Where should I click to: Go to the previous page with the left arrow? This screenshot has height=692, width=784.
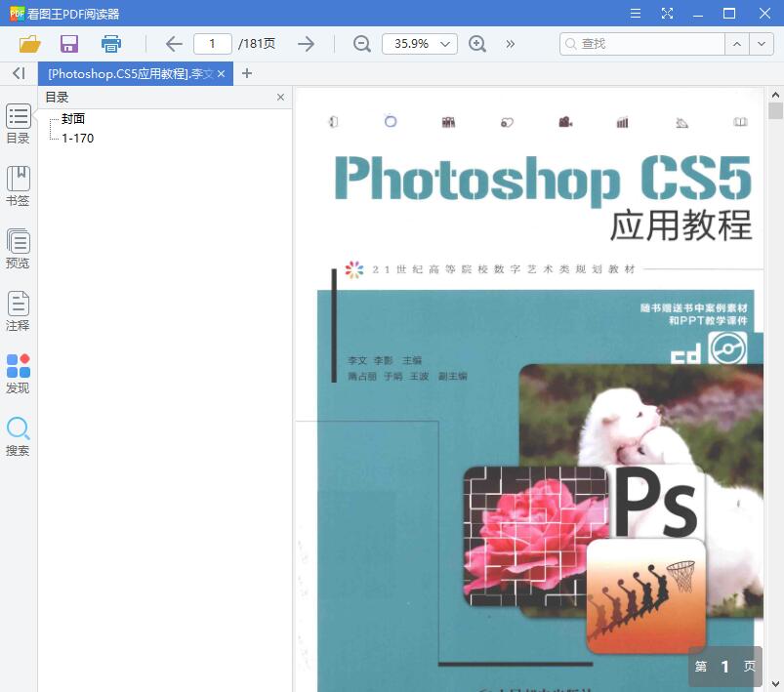point(174,44)
